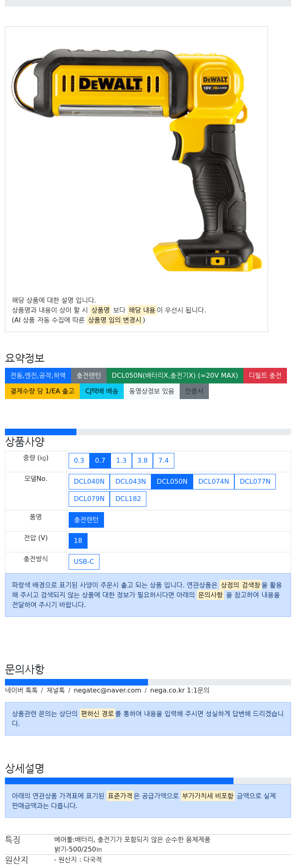This screenshot has width=296, height=868.
Task: Select model DCL040N
Action: click(x=89, y=482)
